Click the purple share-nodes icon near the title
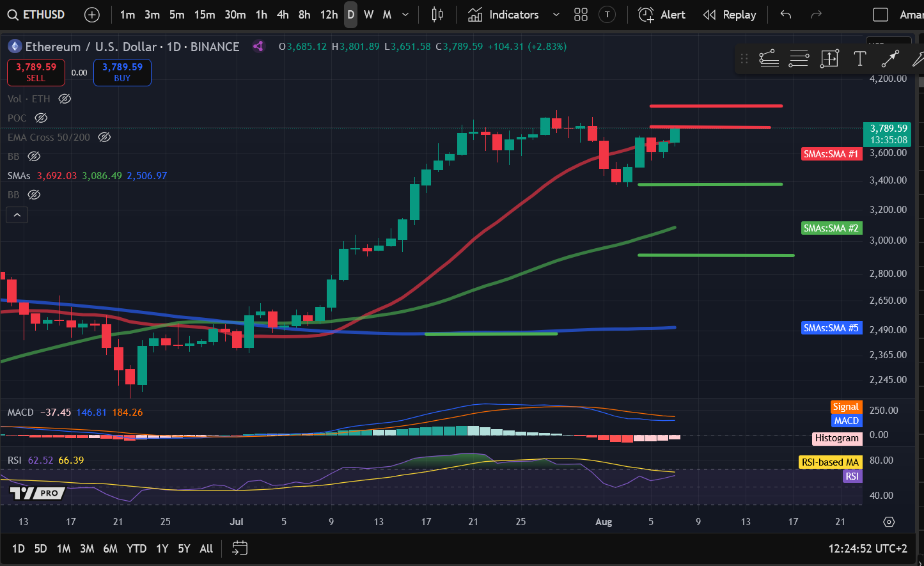The image size is (924, 566). (258, 46)
